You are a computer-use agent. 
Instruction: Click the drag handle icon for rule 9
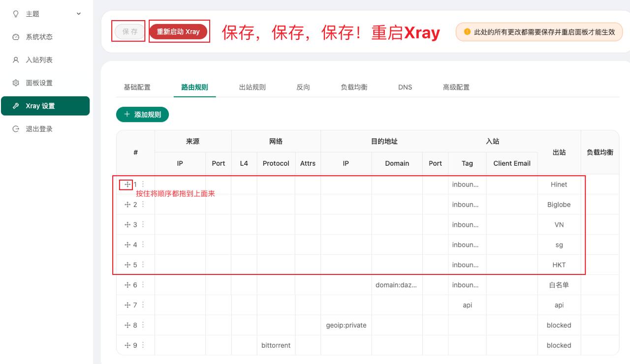pyautogui.click(x=127, y=345)
